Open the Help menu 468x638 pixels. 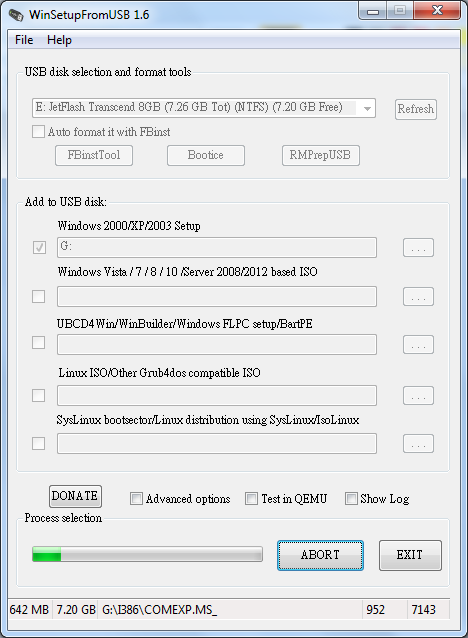click(59, 40)
